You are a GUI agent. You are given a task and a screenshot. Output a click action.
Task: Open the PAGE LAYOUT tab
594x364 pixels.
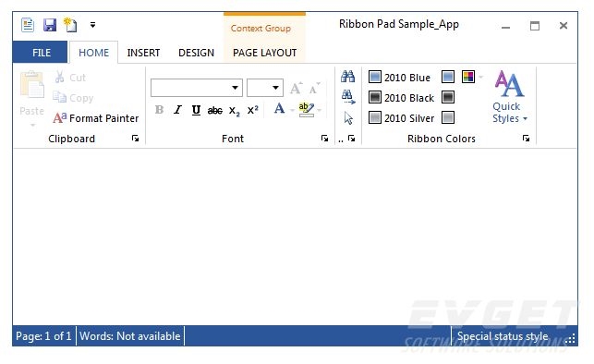click(264, 53)
